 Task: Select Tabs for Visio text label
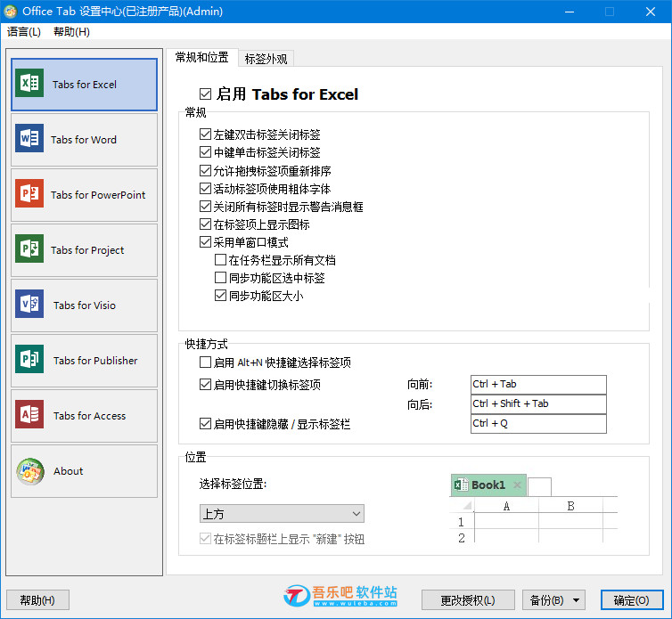(x=85, y=305)
